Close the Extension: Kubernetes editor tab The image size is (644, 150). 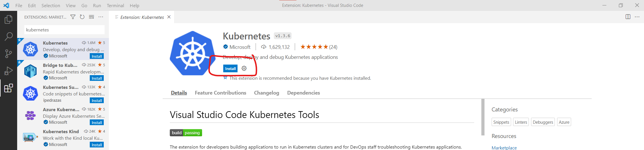pos(169,17)
